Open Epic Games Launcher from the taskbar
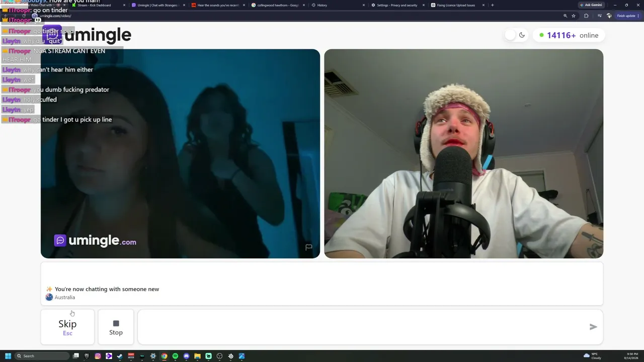Image resolution: width=644 pixels, height=362 pixels. 87,356
